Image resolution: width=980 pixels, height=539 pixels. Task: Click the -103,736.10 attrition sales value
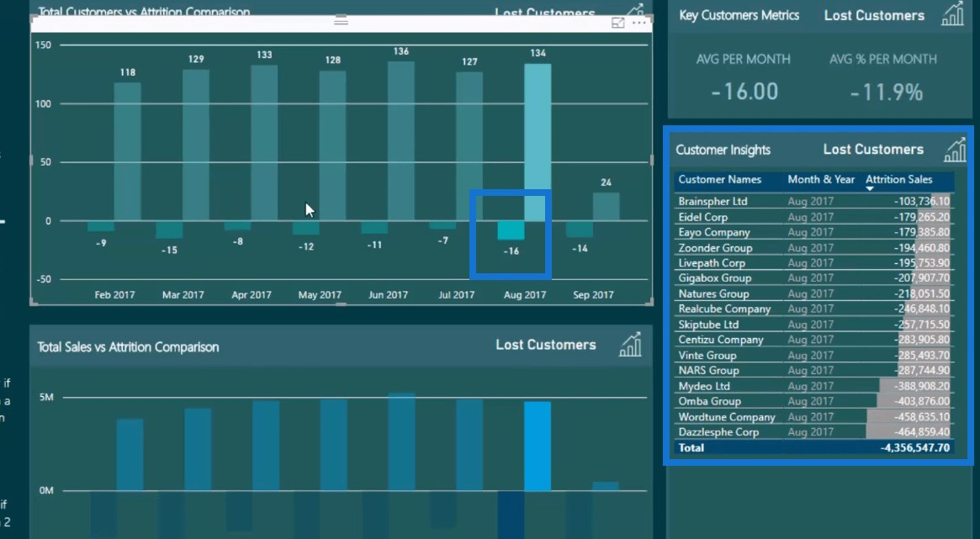coord(922,201)
